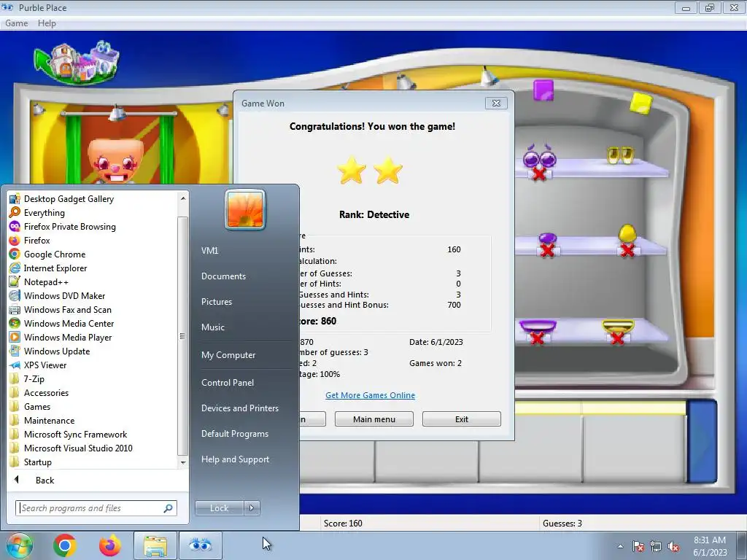Open Firefox from the taskbar
This screenshot has width=747, height=560.
point(110,545)
